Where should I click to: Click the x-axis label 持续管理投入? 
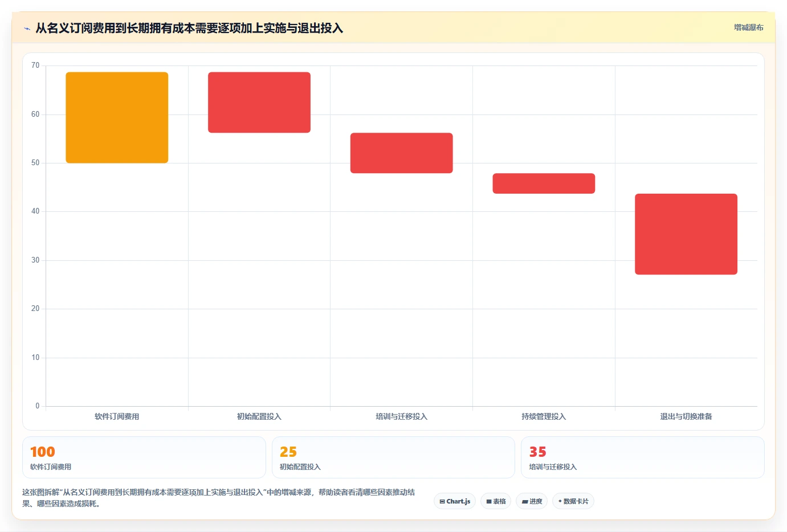click(x=544, y=416)
